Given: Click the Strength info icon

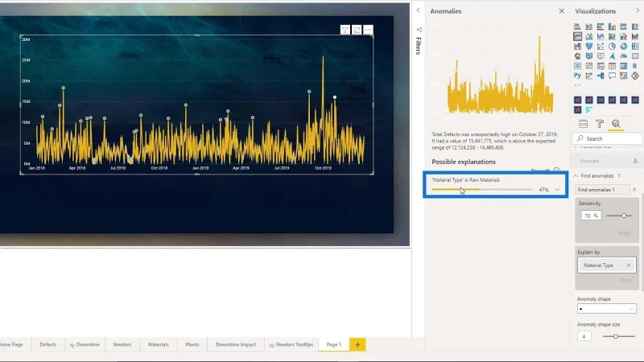Looking at the screenshot, I should click(556, 170).
